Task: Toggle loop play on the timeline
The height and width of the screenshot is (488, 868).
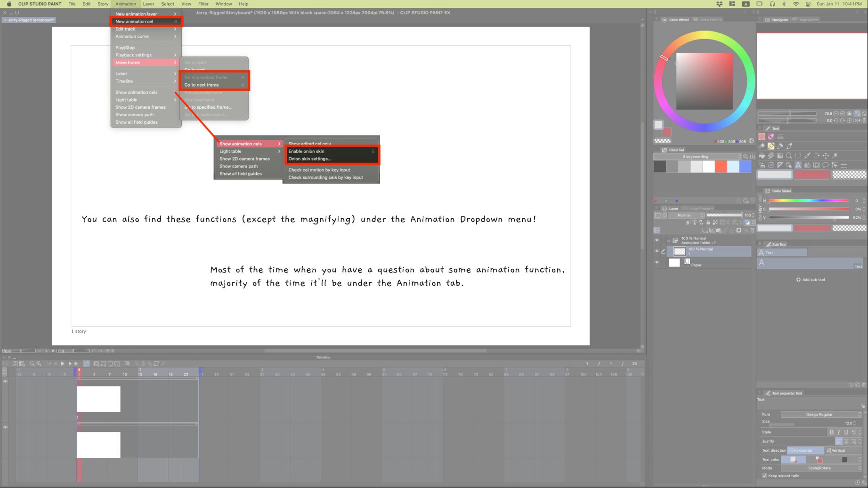Action: coord(87,364)
